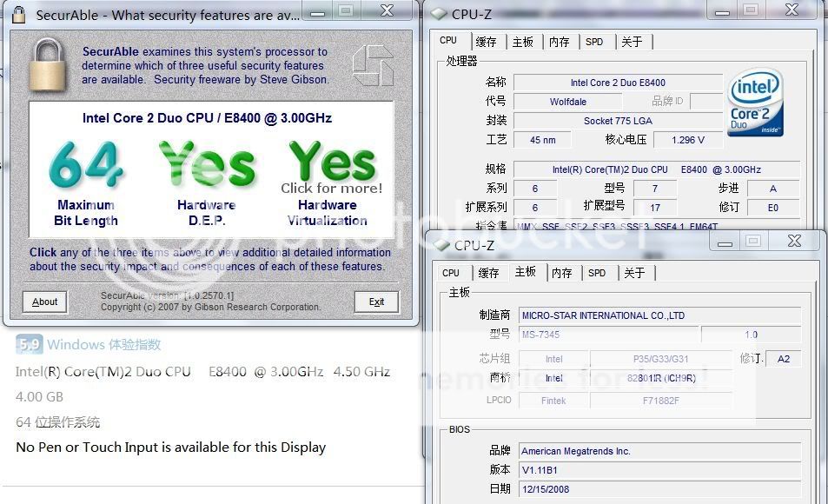Switch to 缓存 tab in upper CPU-Z window
The image size is (828, 504).
(x=487, y=42)
